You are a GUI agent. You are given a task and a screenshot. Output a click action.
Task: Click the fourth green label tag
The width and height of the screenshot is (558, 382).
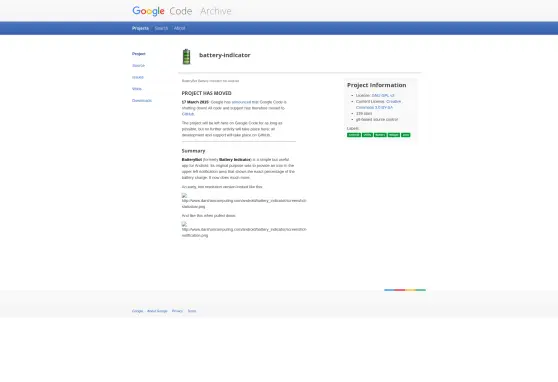click(x=394, y=135)
